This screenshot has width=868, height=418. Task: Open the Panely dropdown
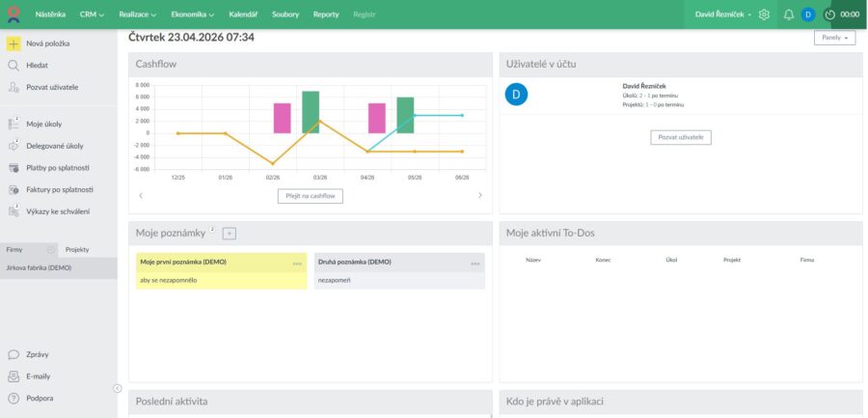pos(834,38)
